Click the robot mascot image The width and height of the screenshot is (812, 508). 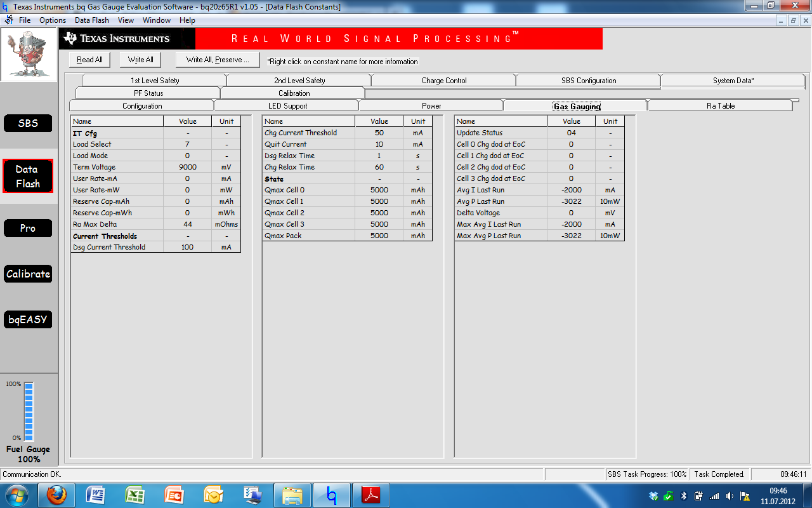pos(29,55)
